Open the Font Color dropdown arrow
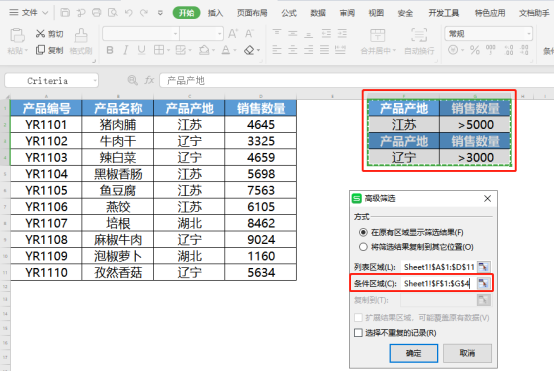The width and height of the screenshot is (554, 371). tap(235, 51)
